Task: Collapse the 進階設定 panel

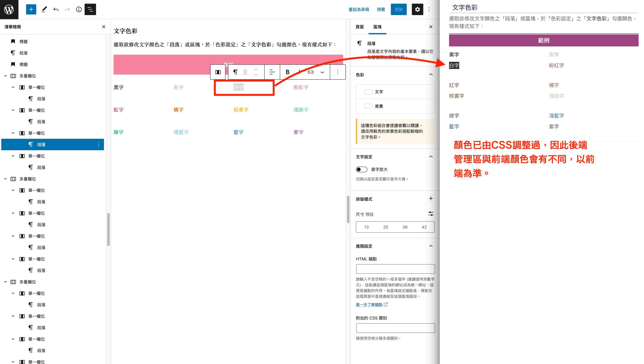Action: tap(431, 246)
